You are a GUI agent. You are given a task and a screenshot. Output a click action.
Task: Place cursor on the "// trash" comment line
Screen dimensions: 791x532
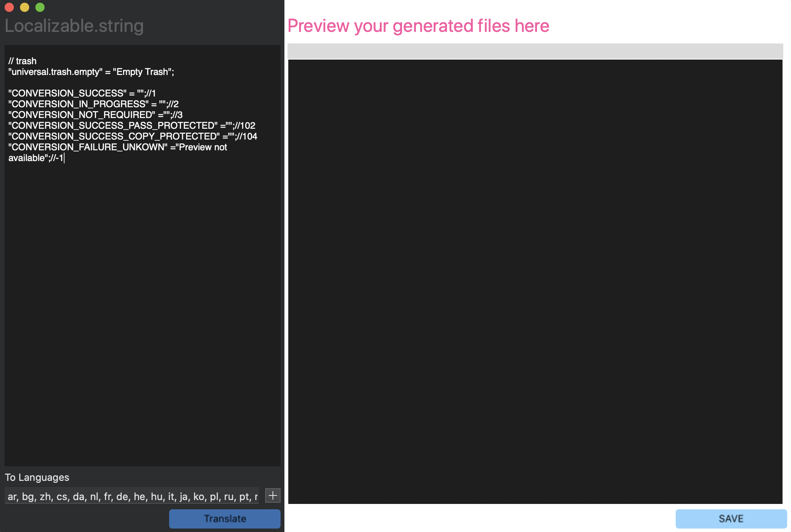point(22,61)
